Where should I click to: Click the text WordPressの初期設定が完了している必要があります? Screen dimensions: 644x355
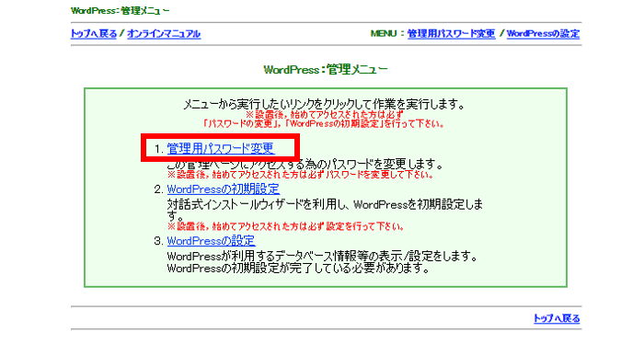click(299, 269)
